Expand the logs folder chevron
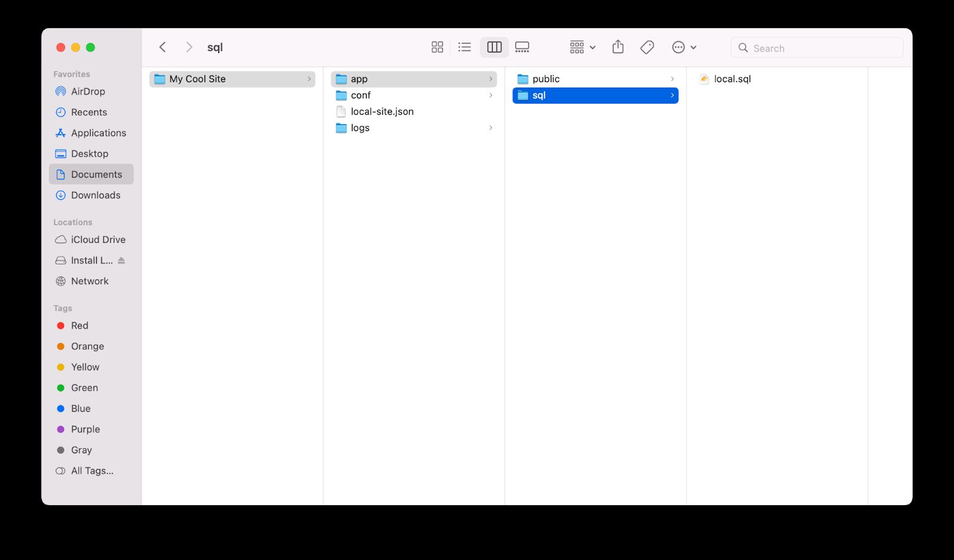Viewport: 954px width, 560px height. pos(491,127)
